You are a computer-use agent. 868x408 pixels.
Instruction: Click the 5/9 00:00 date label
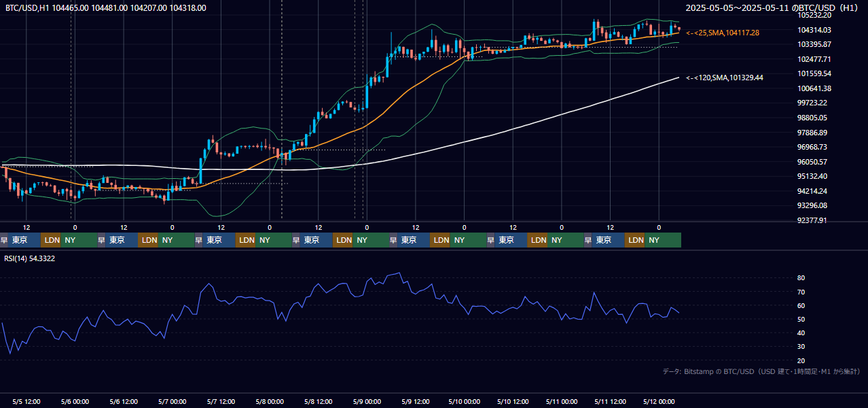coord(367,401)
